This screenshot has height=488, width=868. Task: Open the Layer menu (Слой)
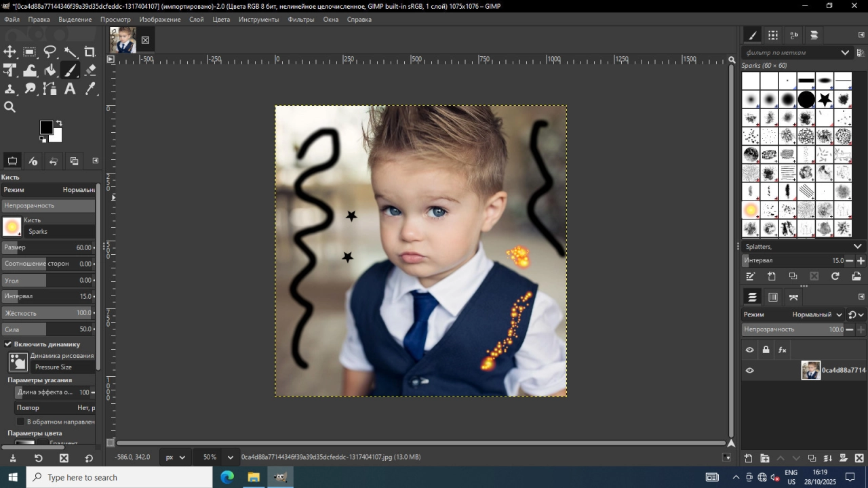[x=197, y=19]
